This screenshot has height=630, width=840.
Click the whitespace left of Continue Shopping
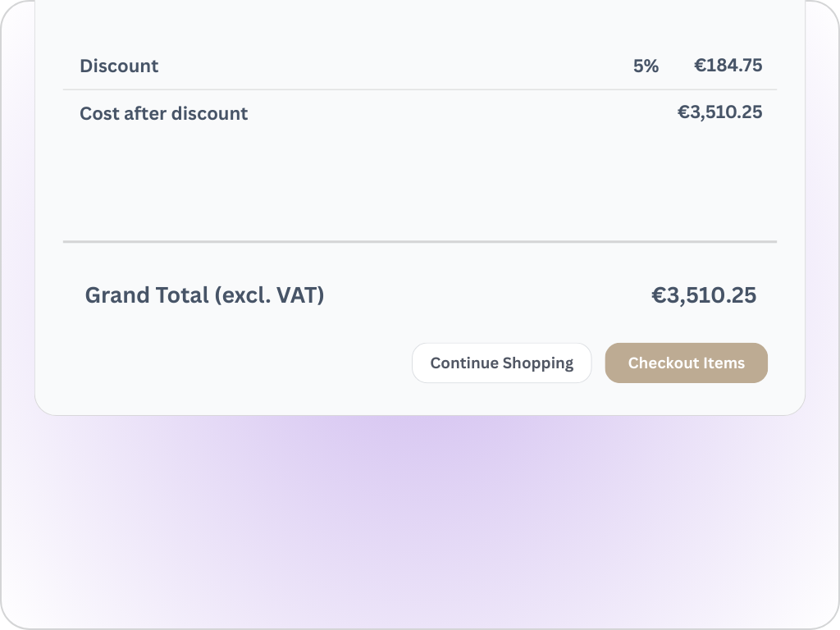point(246,363)
